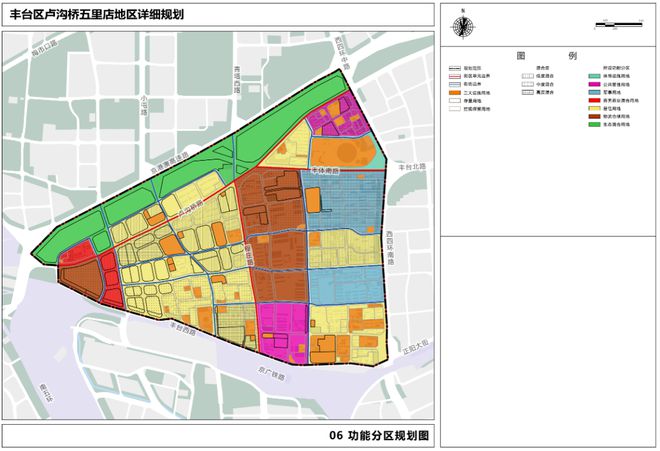Click the 卢沟桥路 road label
660x451 pixels.
click(x=191, y=208)
